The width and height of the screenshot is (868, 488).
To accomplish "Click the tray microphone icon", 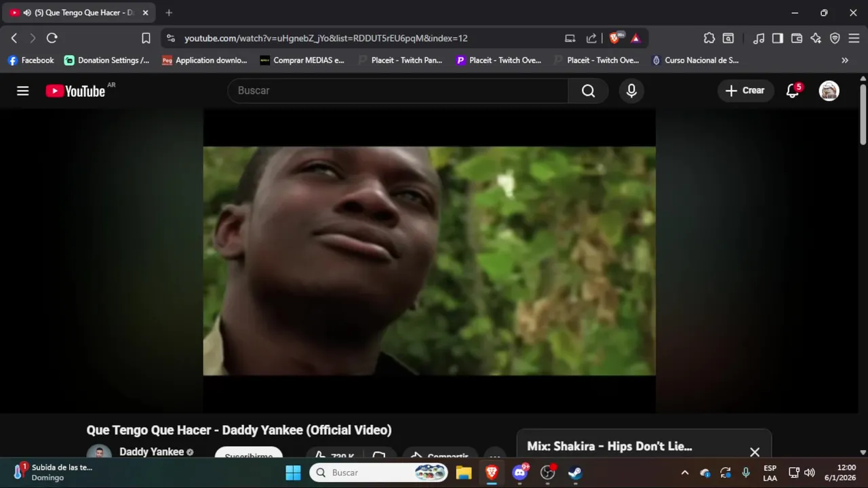I will [x=746, y=472].
